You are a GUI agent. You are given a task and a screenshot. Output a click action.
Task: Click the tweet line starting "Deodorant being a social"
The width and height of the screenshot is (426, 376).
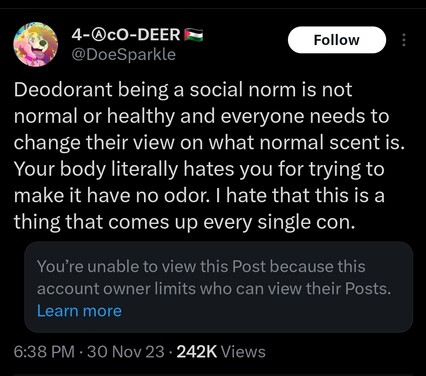pyautogui.click(x=183, y=90)
